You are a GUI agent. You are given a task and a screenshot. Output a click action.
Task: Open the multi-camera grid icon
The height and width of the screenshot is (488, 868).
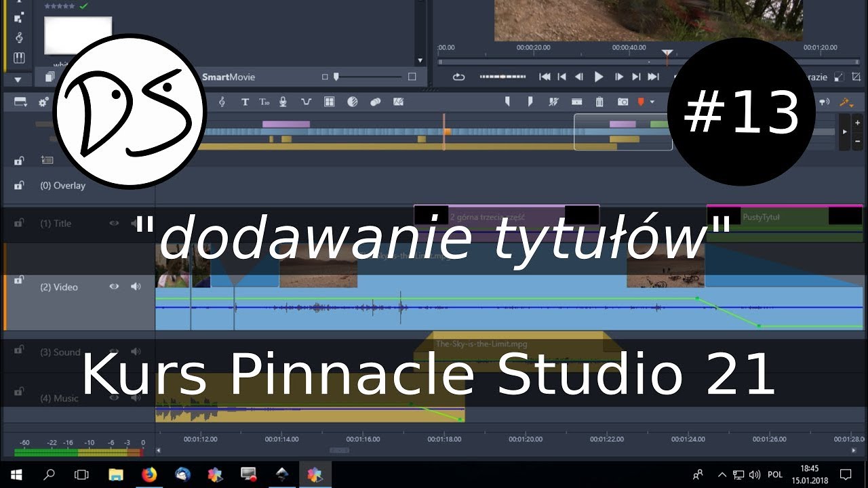coord(330,102)
